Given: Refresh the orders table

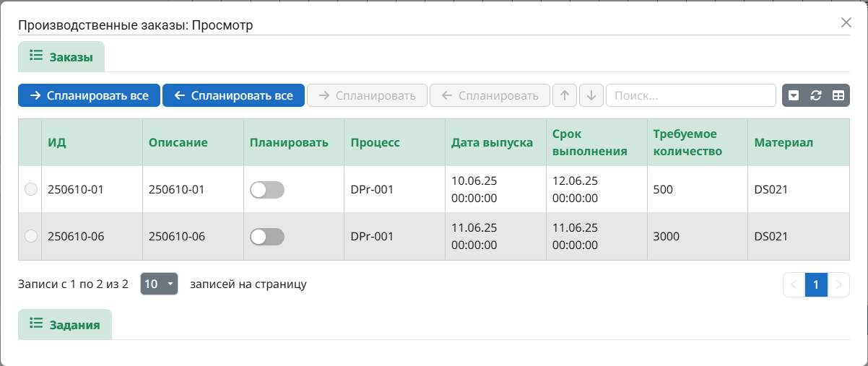Looking at the screenshot, I should (x=816, y=95).
